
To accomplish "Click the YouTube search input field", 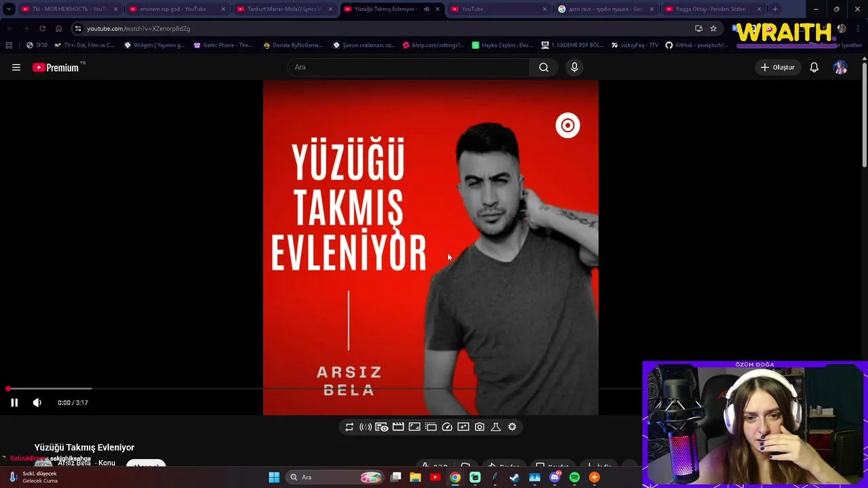I will click(x=408, y=67).
